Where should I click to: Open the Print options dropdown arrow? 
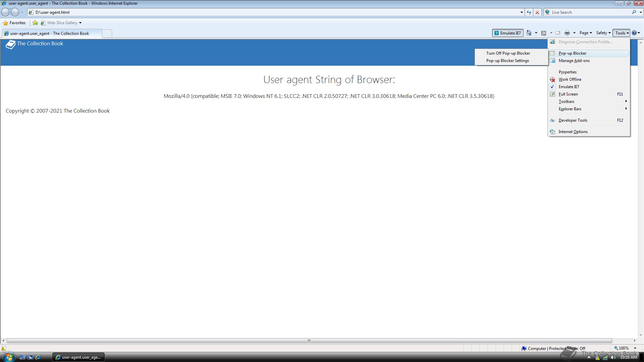point(574,33)
